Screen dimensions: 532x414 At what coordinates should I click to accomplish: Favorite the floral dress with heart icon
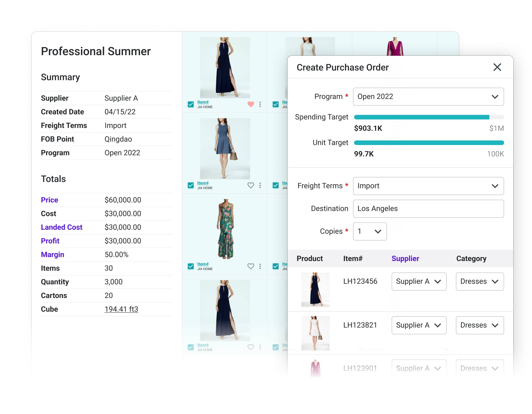coord(250,266)
